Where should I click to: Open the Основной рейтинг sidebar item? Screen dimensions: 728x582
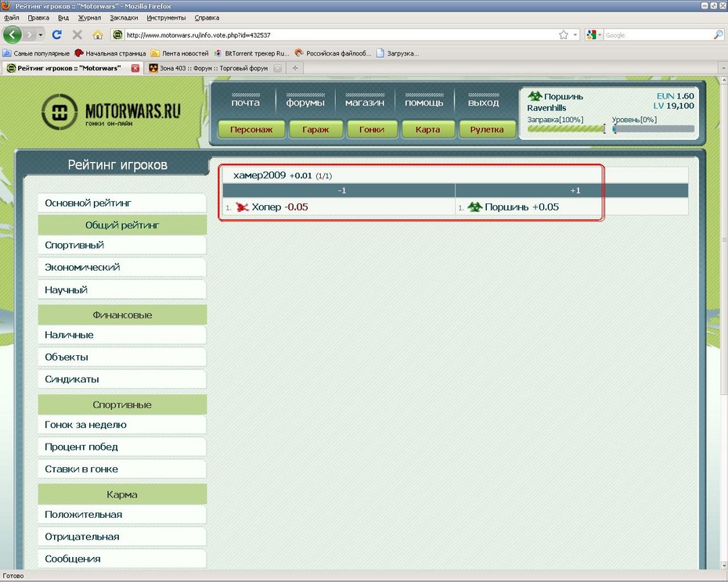pyautogui.click(x=122, y=203)
